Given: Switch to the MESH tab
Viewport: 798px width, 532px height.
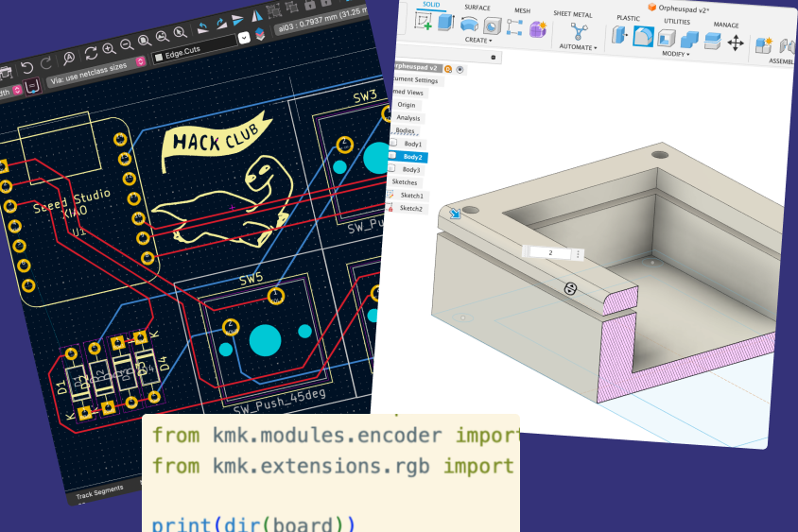Looking at the screenshot, I should pyautogui.click(x=522, y=10).
